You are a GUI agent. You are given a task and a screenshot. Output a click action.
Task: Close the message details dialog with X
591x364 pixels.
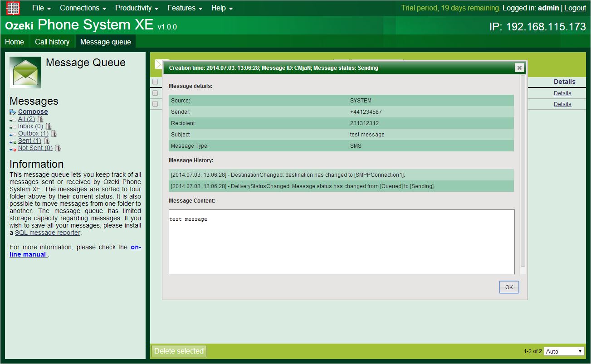coord(519,68)
